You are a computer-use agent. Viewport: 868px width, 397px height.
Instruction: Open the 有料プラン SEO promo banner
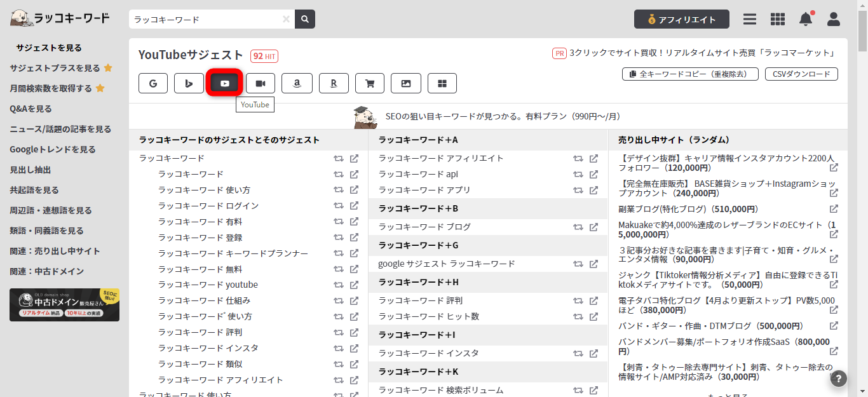point(487,116)
